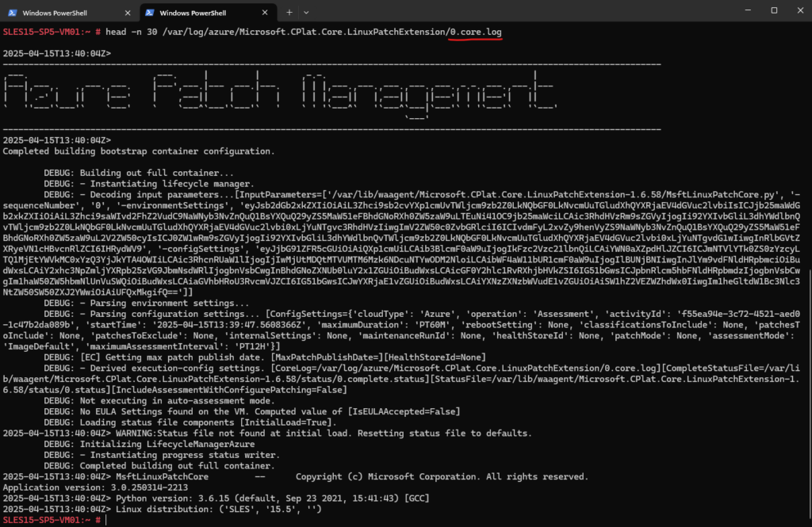Click 'Python version: 3.6.15' line
812x527 pixels.
216,498
